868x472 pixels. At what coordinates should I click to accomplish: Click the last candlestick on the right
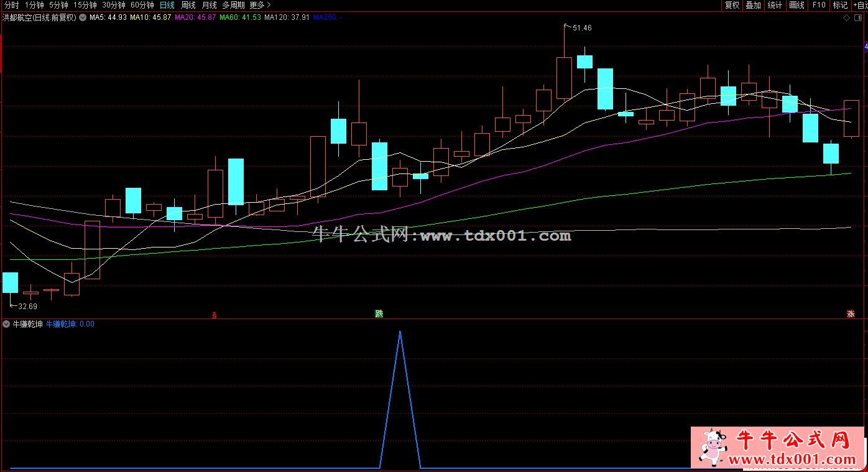point(851,118)
